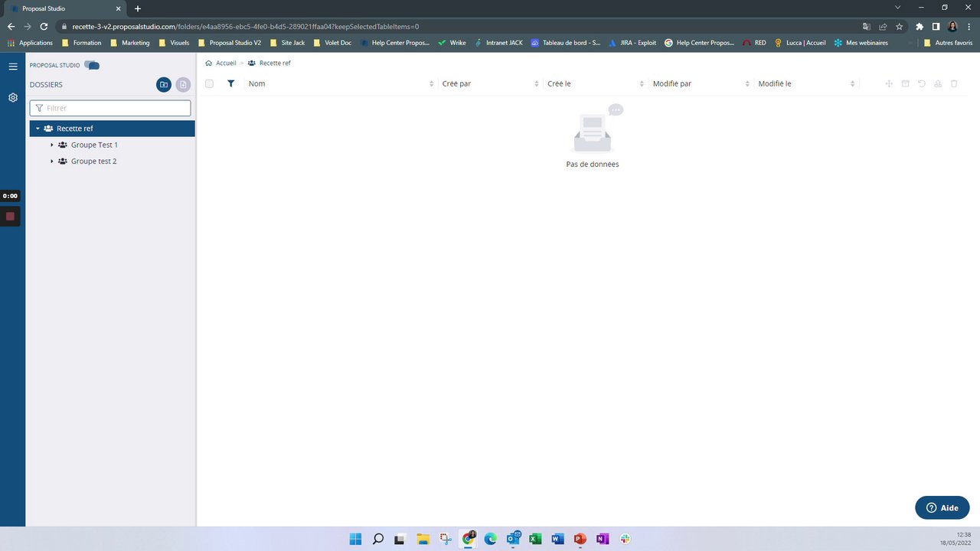Click Recette ref in the breadcrumb
The height and width of the screenshot is (551, 980).
click(275, 63)
